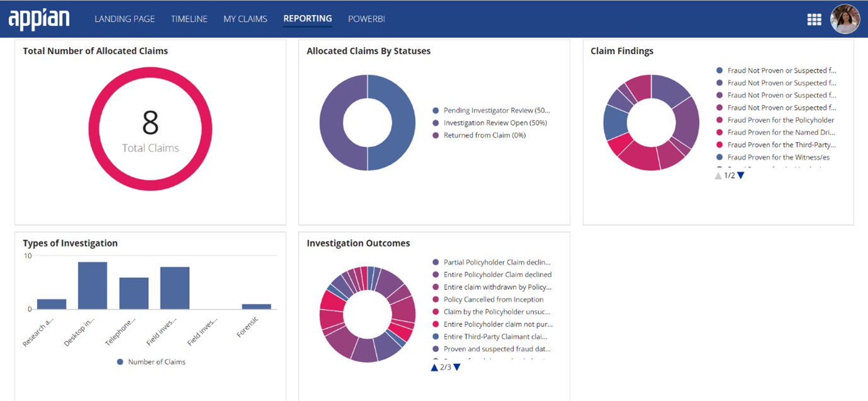The height and width of the screenshot is (401, 868).
Task: Toggle Returned from Claim legend item
Action: (484, 136)
